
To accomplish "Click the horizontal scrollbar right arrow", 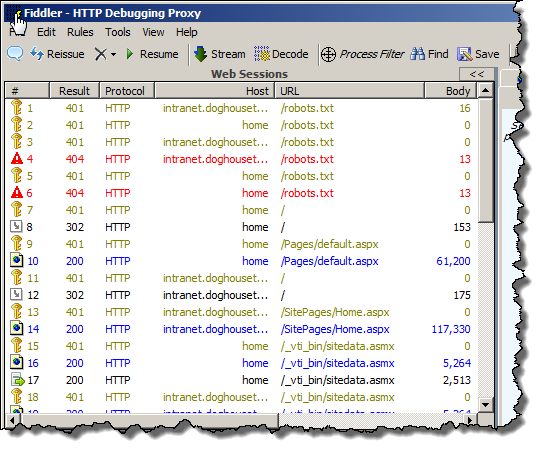I will (x=470, y=420).
